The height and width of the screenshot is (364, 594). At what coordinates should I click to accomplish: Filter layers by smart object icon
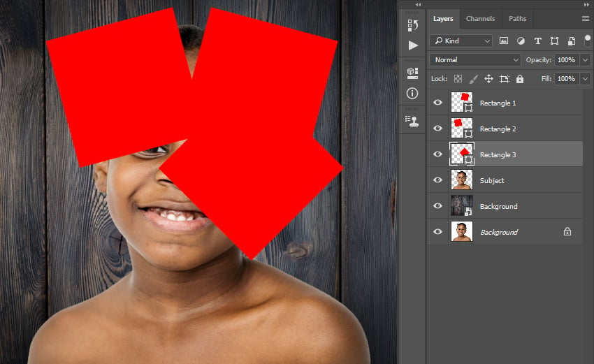pyautogui.click(x=571, y=41)
